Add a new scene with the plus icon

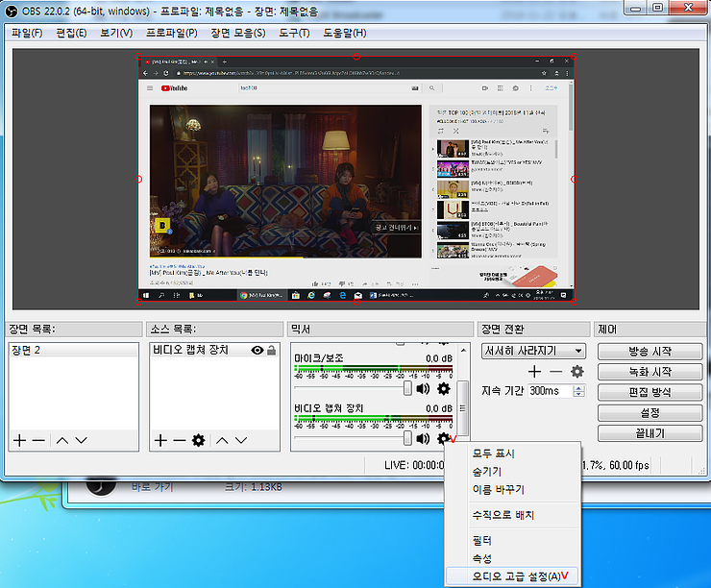tap(19, 440)
